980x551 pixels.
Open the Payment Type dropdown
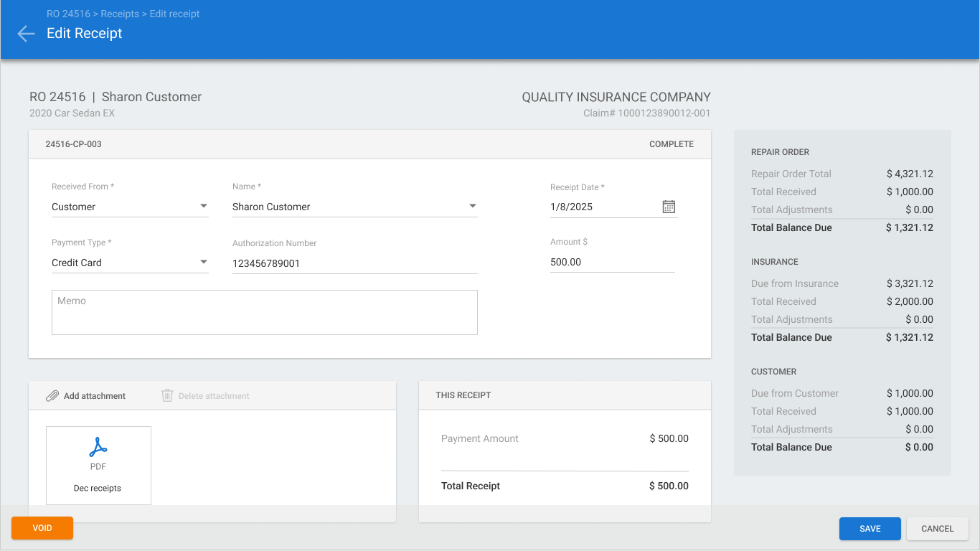(130, 263)
